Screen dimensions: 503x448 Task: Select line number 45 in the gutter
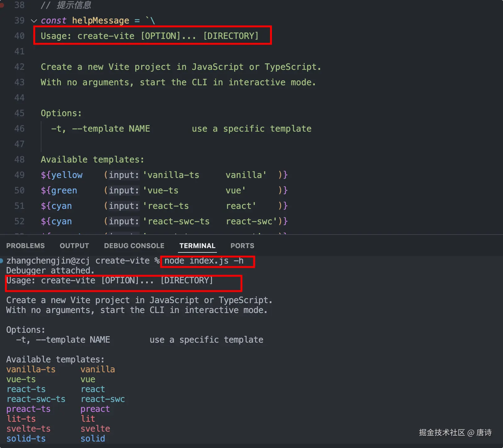tap(19, 113)
